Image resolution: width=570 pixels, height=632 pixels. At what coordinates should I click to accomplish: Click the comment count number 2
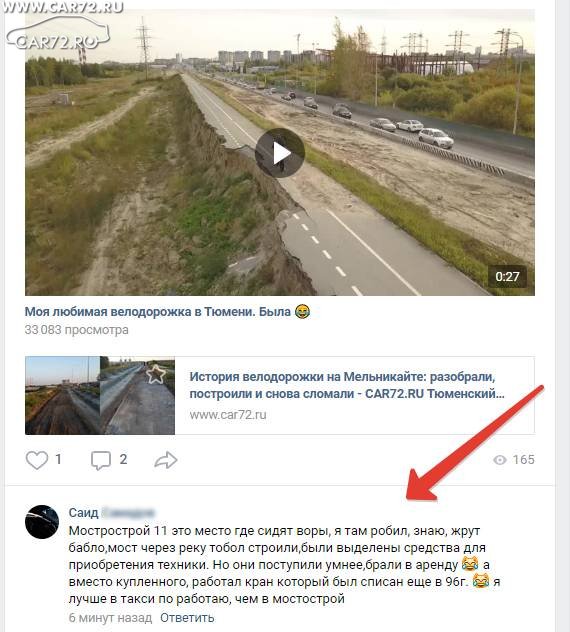click(123, 459)
